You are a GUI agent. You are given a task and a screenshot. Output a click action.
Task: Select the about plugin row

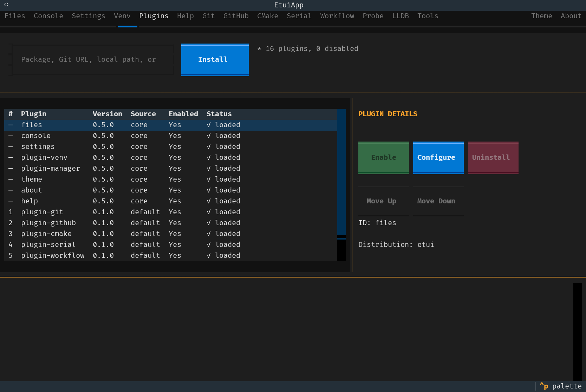(x=171, y=190)
